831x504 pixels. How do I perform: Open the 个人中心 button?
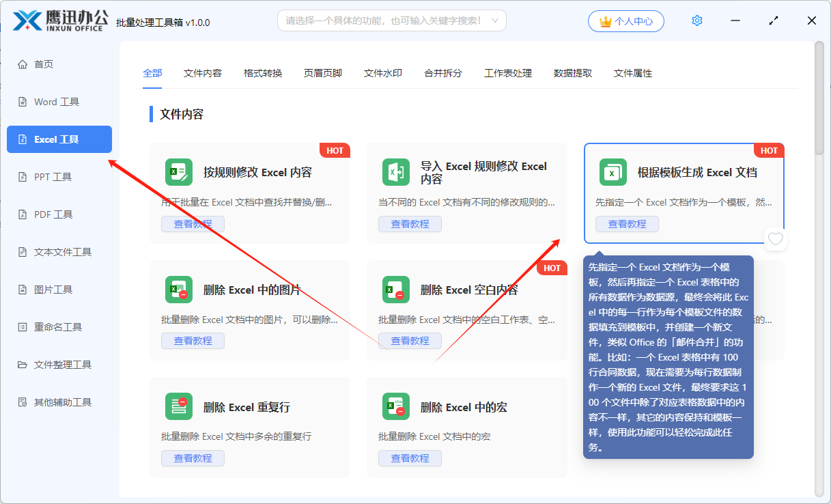pos(625,21)
